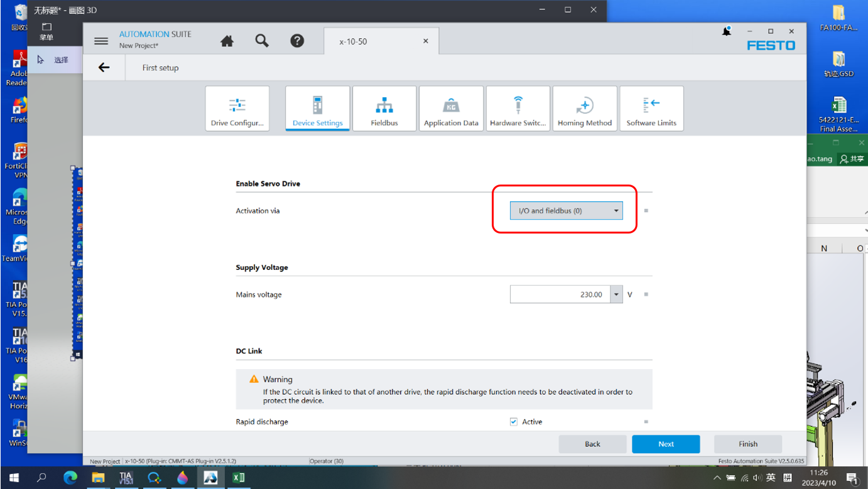This screenshot has width=868, height=489.
Task: Toggle the Rapid discharge Active checkbox
Action: tap(514, 422)
